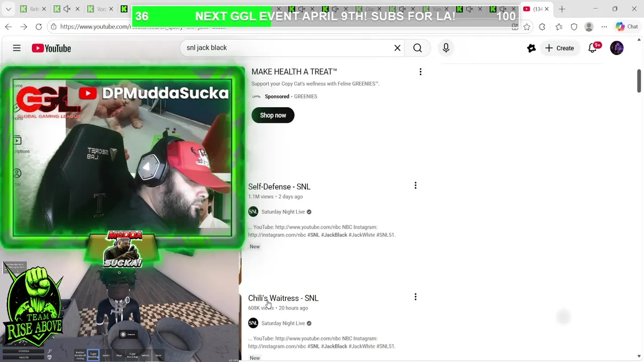Open the account avatar menu
The width and height of the screenshot is (644, 362).
pos(617,48)
